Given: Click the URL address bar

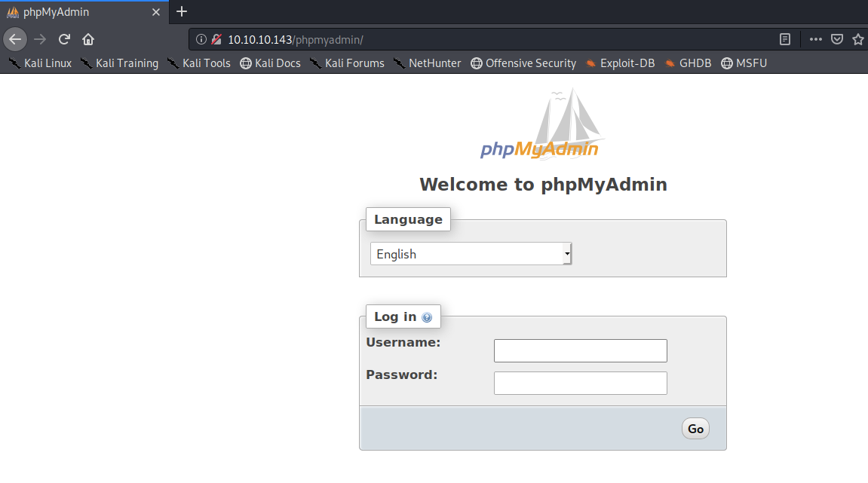Looking at the screenshot, I should point(490,39).
